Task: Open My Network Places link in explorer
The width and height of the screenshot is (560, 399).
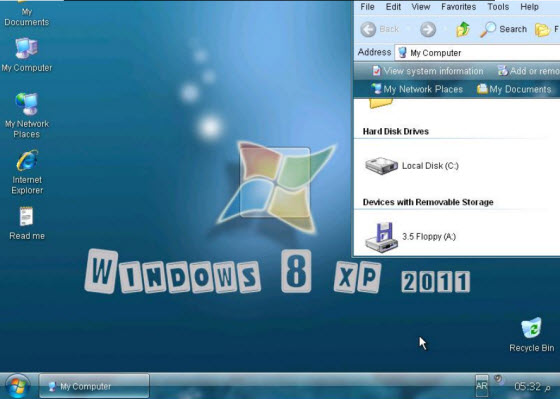Action: tap(417, 89)
